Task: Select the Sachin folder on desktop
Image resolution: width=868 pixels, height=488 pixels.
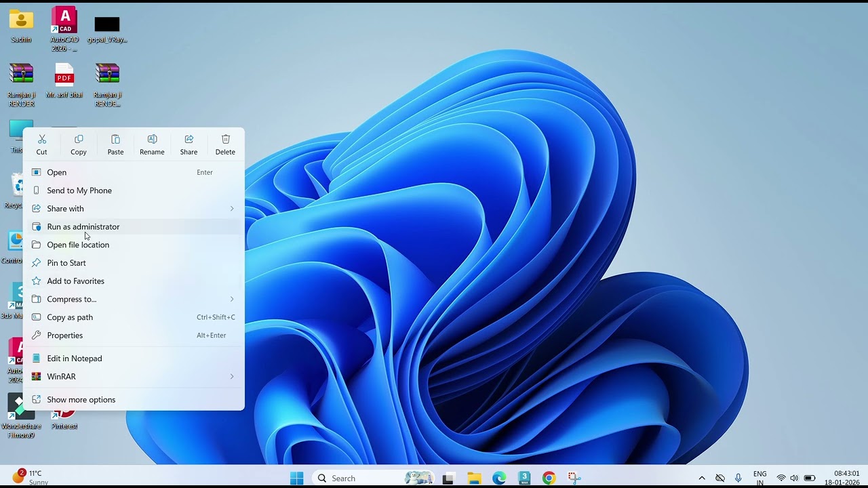Action: pos(21,26)
